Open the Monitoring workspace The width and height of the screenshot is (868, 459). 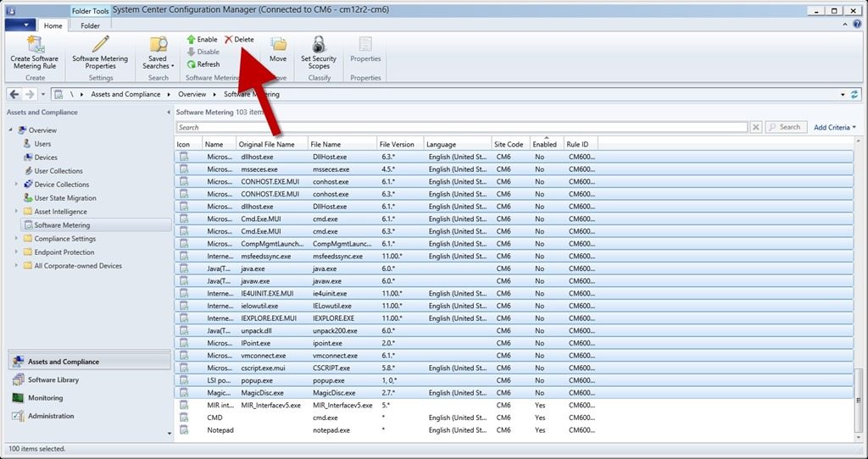pyautogui.click(x=89, y=398)
